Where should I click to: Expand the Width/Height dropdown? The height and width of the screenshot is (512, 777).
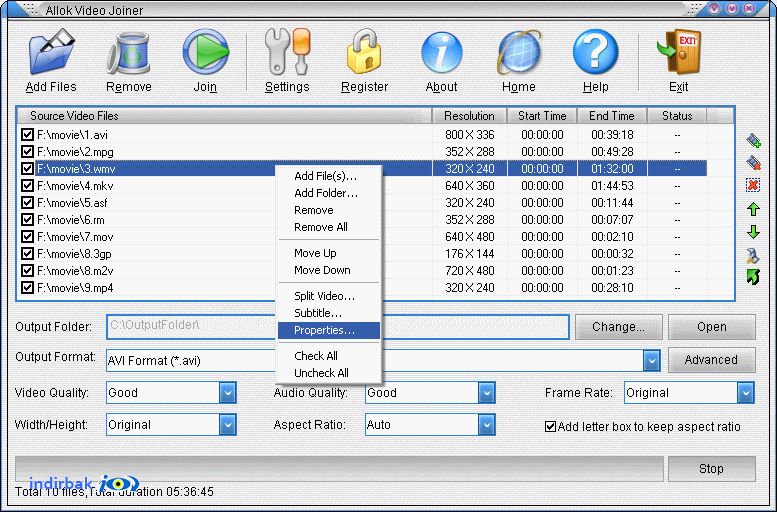(x=227, y=425)
